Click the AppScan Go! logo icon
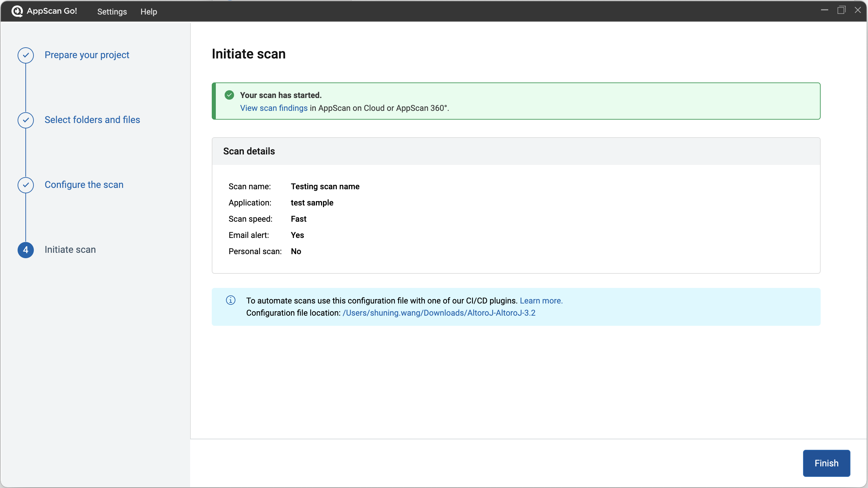The height and width of the screenshot is (488, 868). click(x=17, y=11)
